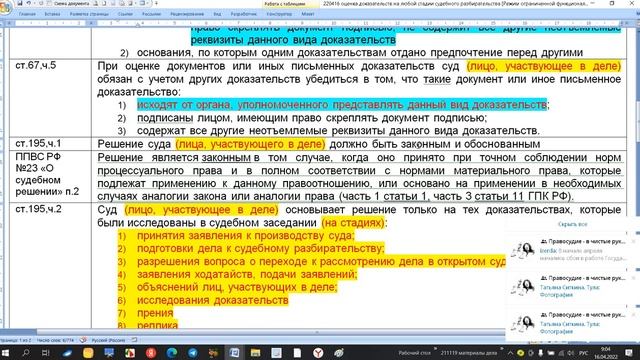Image resolution: width=640 pixels, height=360 pixels.
Task: Open the Windows Start menu
Action: 5,353
